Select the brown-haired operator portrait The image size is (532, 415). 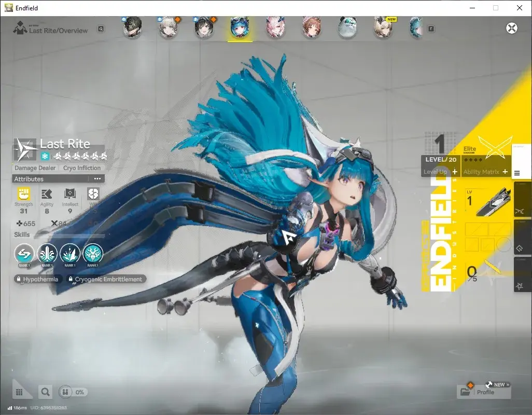click(x=312, y=27)
